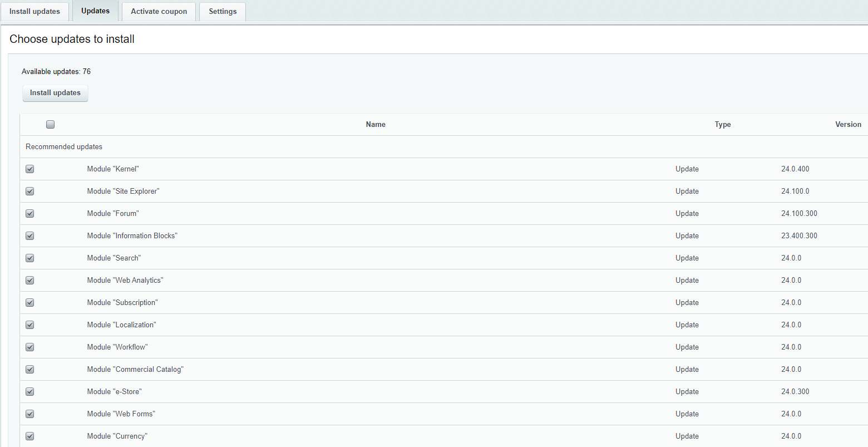Uncheck the Module "Forum" checkbox

[x=30, y=214]
